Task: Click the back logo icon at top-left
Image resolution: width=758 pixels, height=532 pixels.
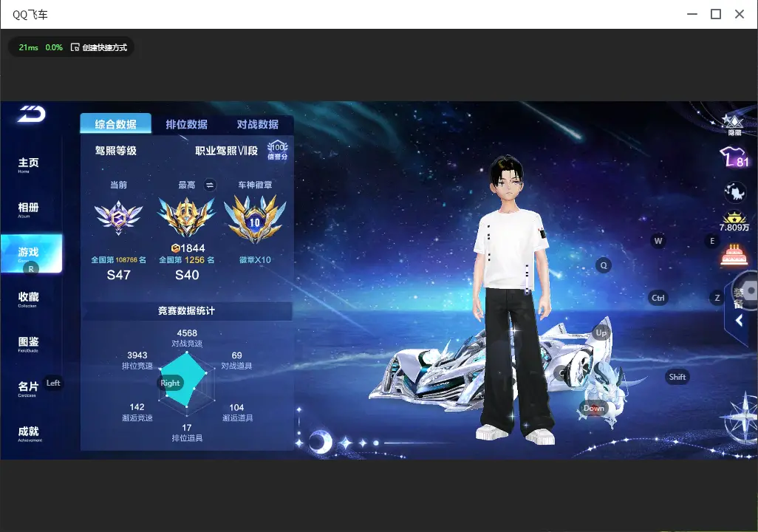Action: coord(32,114)
